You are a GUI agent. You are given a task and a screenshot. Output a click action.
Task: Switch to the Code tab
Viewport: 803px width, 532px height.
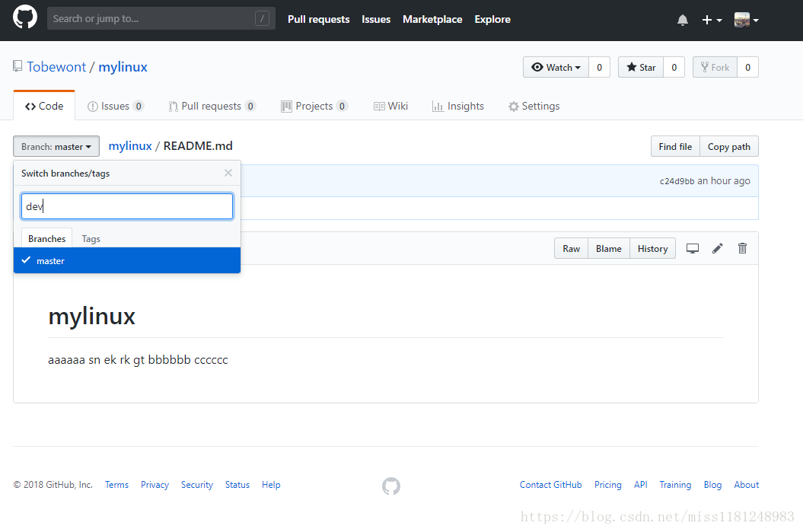coord(44,106)
